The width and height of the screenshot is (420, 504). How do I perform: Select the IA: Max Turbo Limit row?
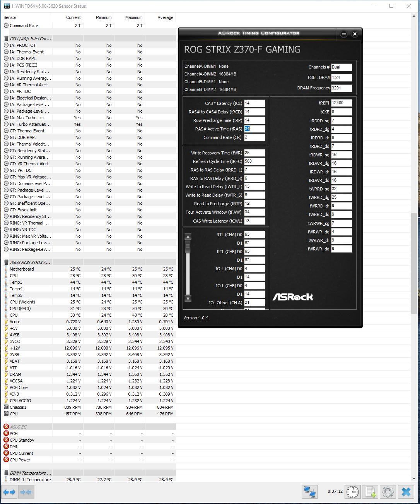coord(89,118)
